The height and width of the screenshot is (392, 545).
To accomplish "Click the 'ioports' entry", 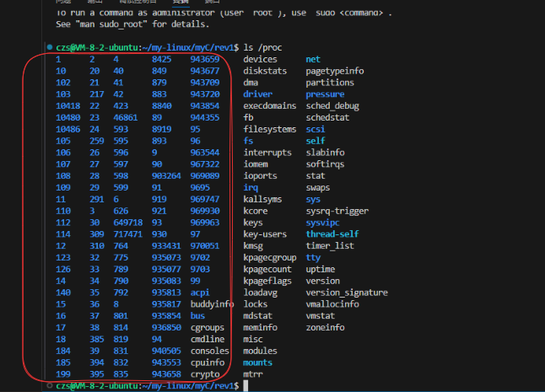I will point(260,176).
